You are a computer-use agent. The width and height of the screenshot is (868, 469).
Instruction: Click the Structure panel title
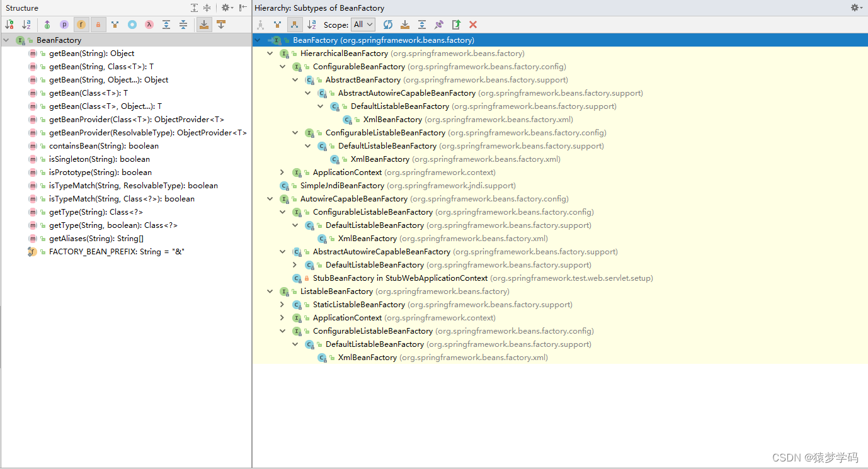click(x=22, y=8)
